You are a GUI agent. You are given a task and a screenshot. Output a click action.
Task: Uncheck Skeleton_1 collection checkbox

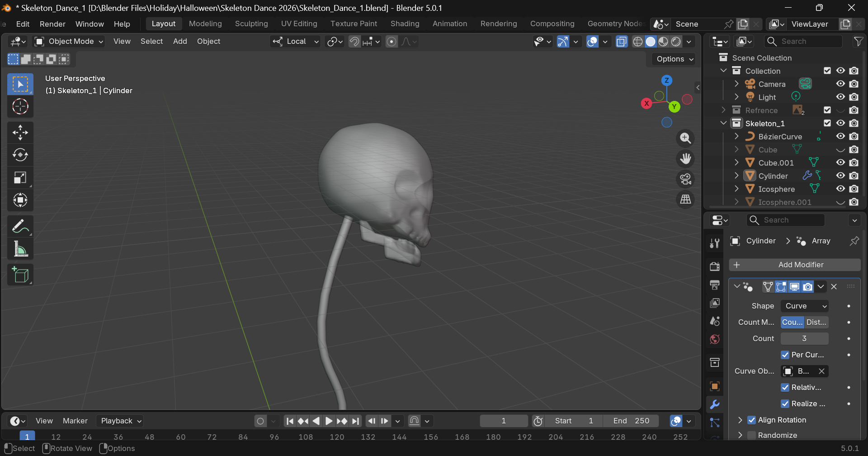tap(827, 123)
